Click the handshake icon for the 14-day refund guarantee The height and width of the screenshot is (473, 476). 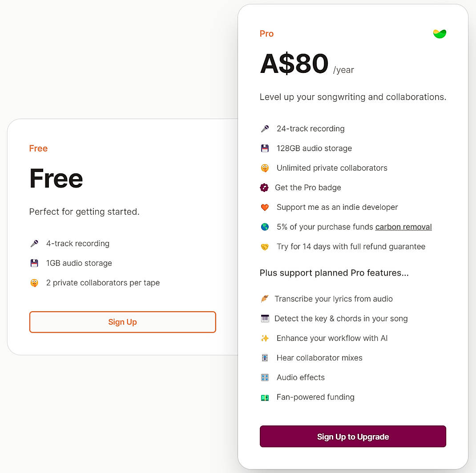[265, 246]
